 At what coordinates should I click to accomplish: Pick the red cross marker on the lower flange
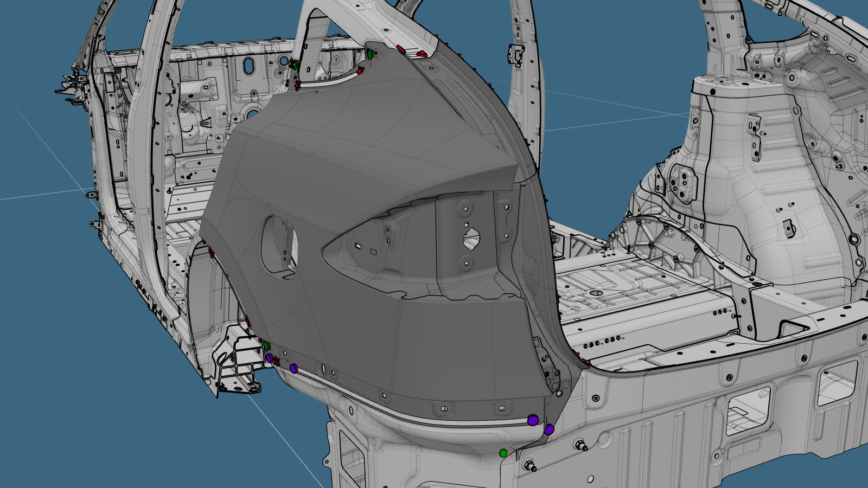tap(276, 361)
